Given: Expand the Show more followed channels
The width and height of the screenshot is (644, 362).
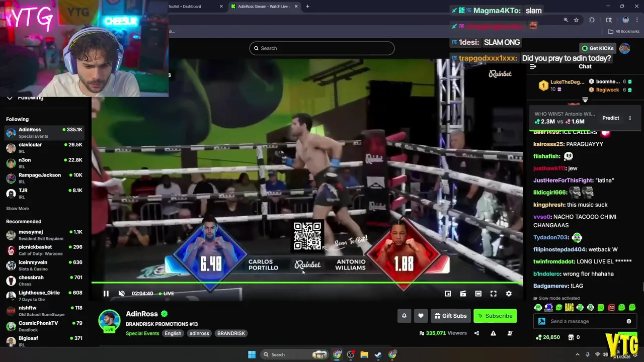Looking at the screenshot, I should 17,208.
